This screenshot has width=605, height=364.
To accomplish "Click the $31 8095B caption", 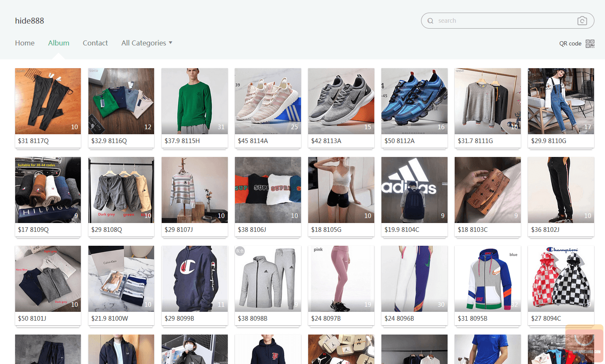I will click(x=472, y=319).
